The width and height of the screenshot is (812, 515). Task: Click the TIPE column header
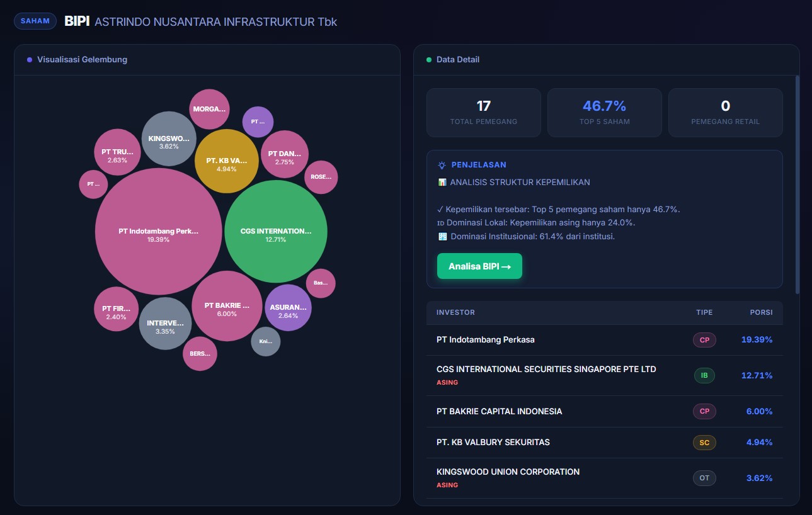tap(704, 312)
